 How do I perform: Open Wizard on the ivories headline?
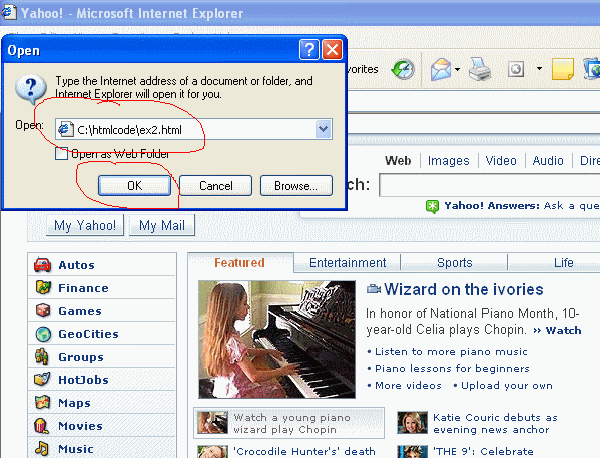[464, 289]
